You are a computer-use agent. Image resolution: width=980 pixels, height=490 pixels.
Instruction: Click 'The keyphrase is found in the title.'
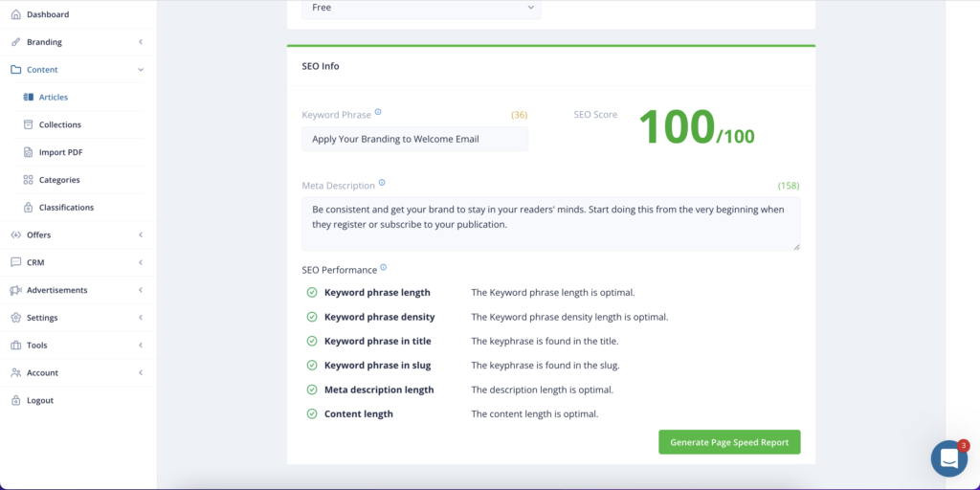[545, 342]
